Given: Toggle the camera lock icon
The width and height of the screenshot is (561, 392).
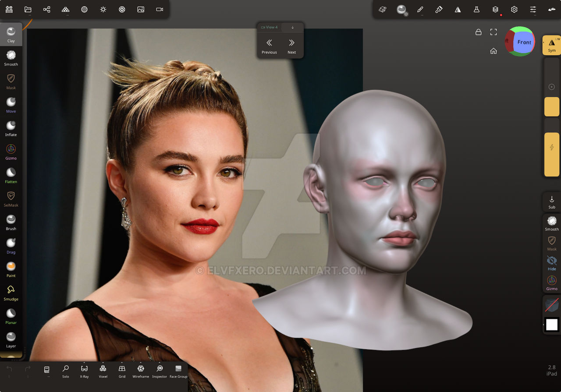Looking at the screenshot, I should click(479, 32).
